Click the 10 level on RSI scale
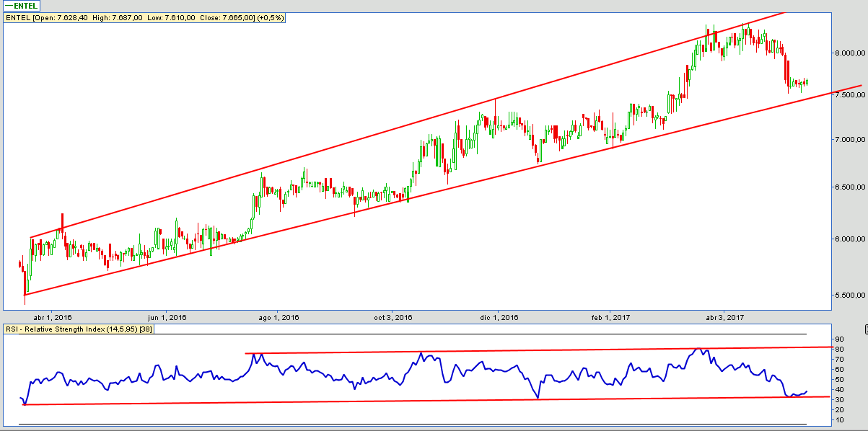Screen dimensions: 868x431 pos(839,419)
